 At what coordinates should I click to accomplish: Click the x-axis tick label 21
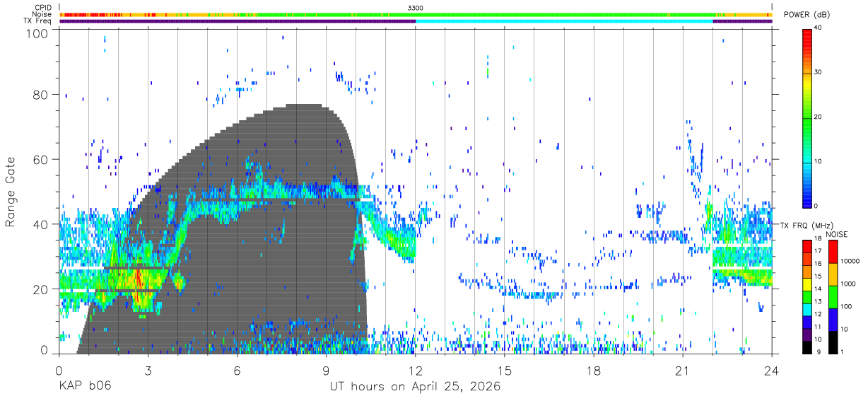point(683,371)
